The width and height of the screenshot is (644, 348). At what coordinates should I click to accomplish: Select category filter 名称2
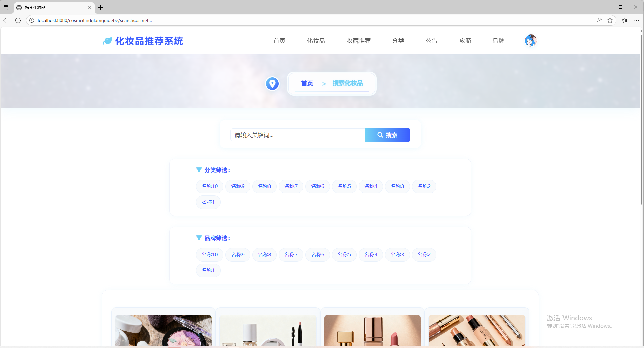coord(424,186)
